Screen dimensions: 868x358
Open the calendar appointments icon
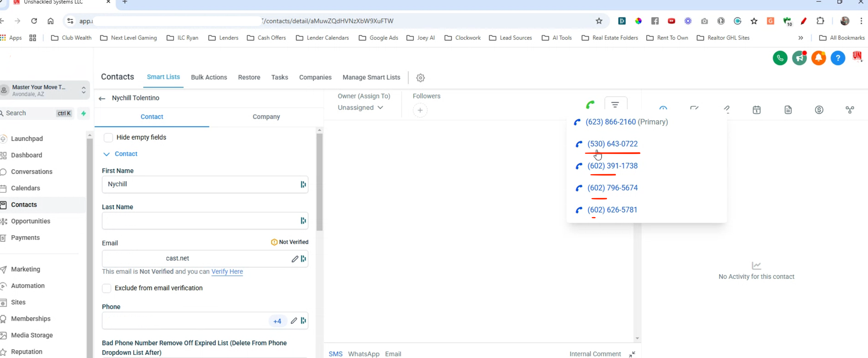coord(756,110)
